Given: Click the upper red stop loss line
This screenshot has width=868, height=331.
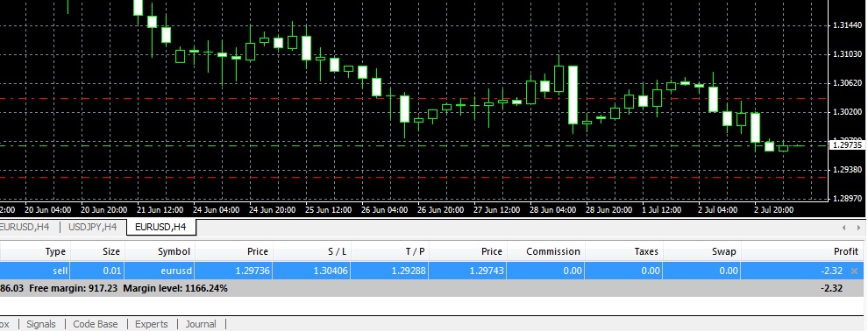Looking at the screenshot, I should pyautogui.click(x=414, y=99).
